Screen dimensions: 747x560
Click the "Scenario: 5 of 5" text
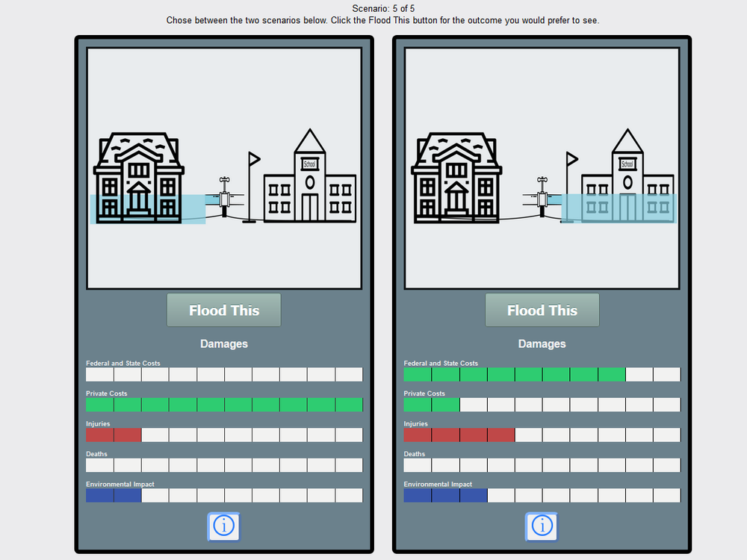coord(382,8)
